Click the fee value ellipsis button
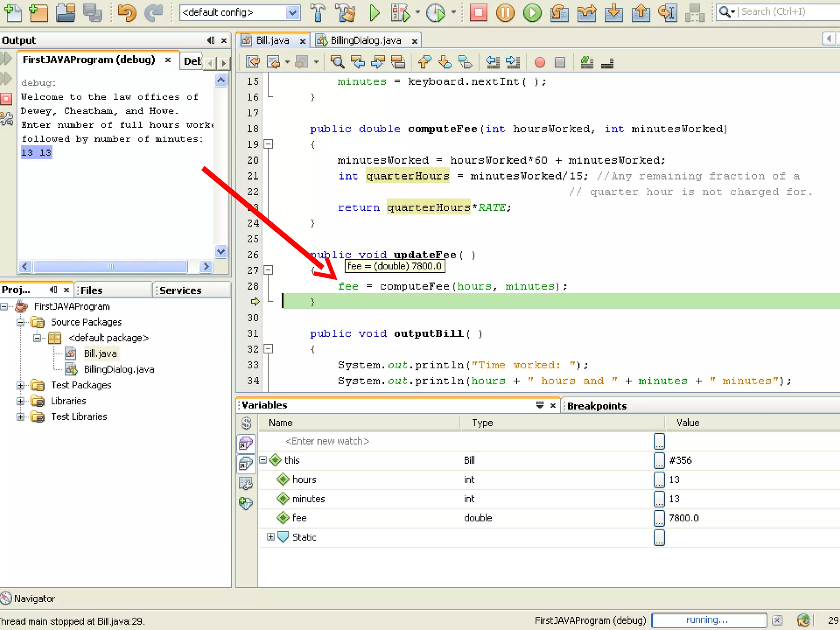 tap(659, 518)
